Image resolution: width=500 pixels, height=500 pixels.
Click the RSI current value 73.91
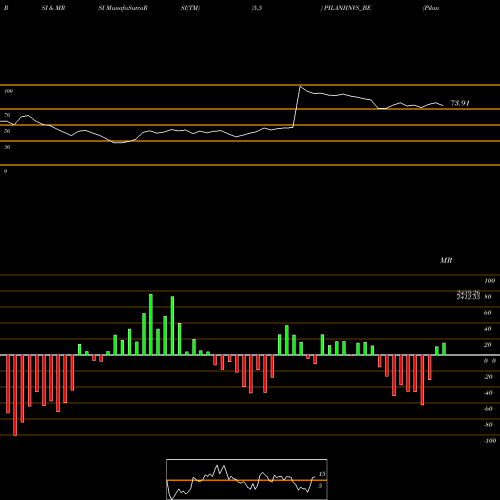click(460, 103)
